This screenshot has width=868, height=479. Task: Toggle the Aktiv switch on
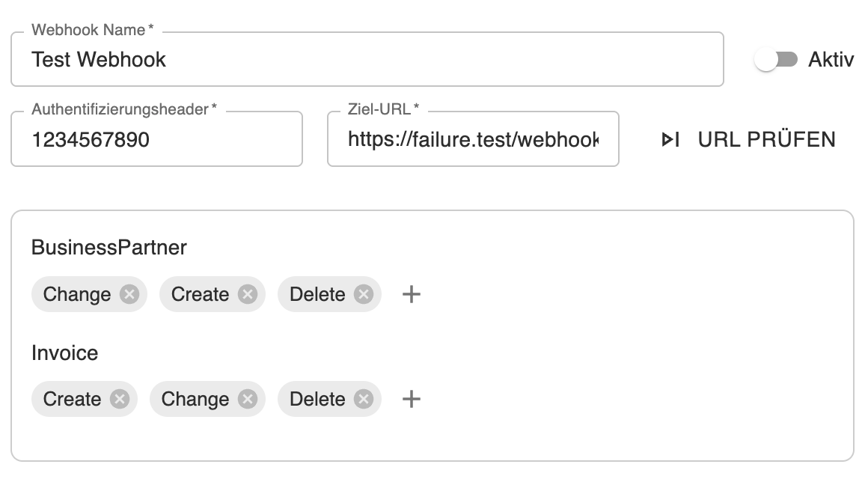[x=776, y=60]
